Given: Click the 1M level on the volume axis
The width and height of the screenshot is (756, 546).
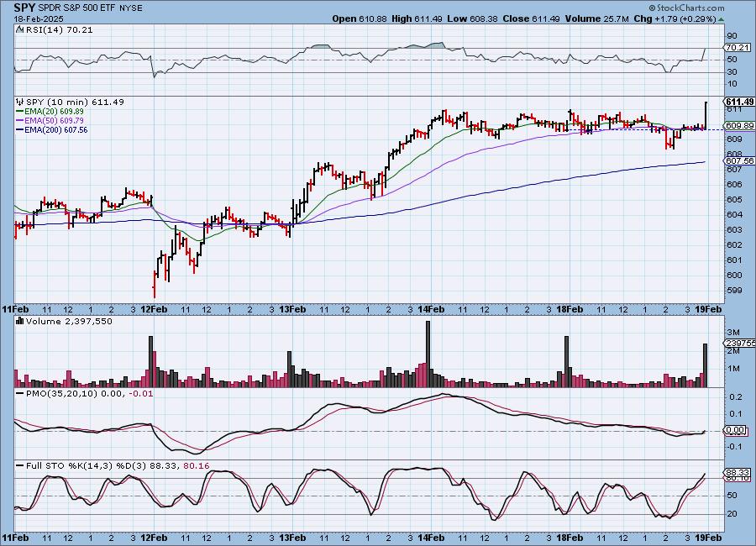Looking at the screenshot, I should (733, 369).
